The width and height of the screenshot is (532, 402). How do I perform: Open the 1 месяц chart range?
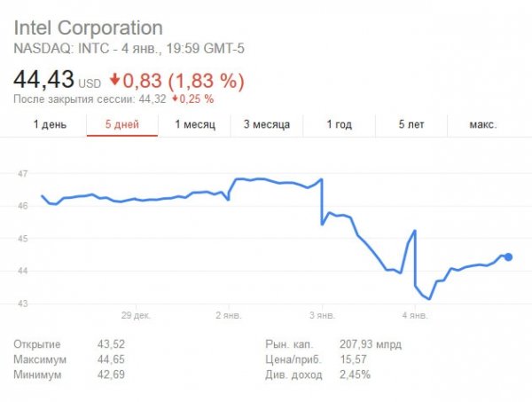pos(195,124)
